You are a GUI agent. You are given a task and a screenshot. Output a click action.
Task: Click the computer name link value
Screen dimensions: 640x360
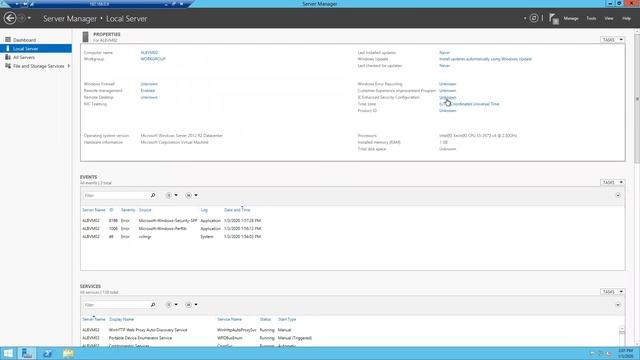149,53
